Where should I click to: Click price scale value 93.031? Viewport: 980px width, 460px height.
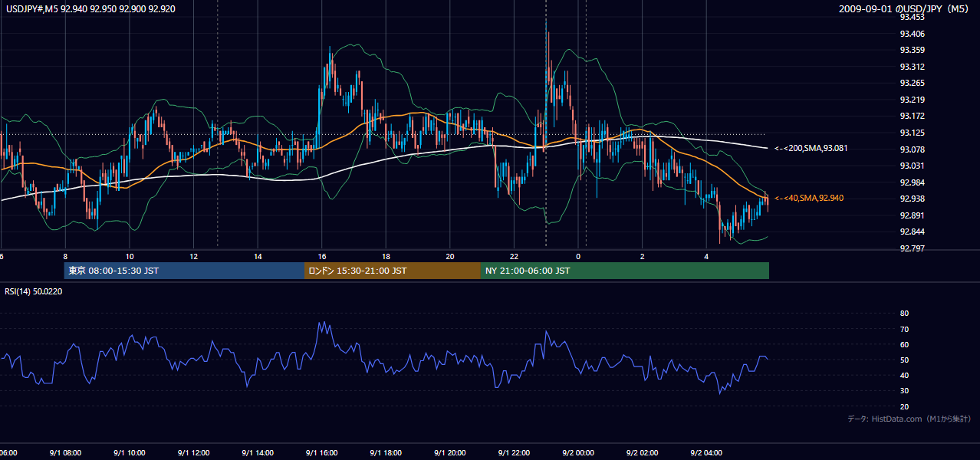coord(912,166)
